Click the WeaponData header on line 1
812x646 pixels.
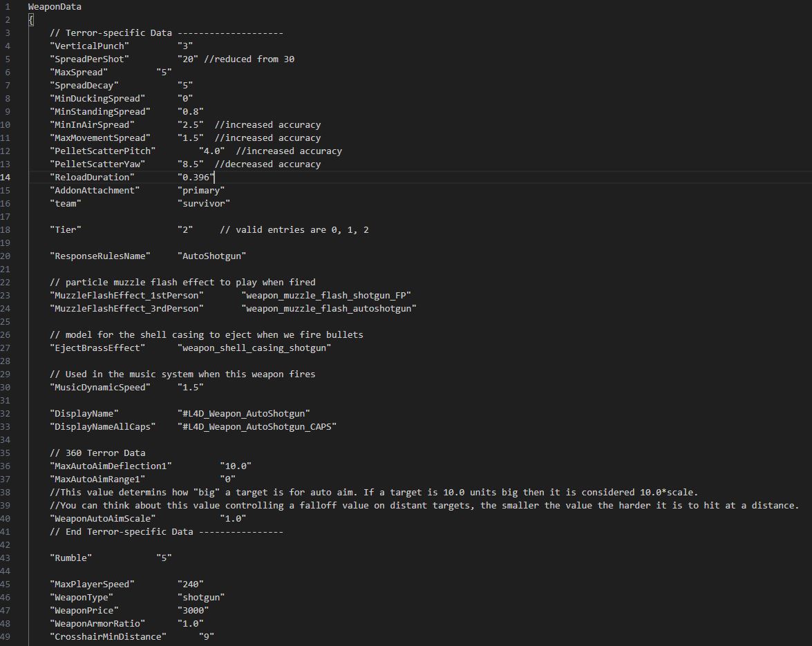[x=55, y=7]
